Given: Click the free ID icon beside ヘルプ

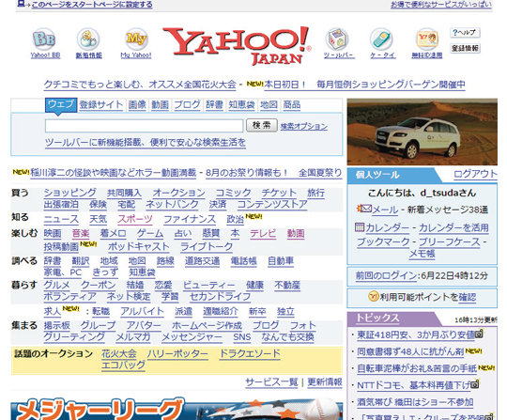Looking at the screenshot, I should coord(427,39).
